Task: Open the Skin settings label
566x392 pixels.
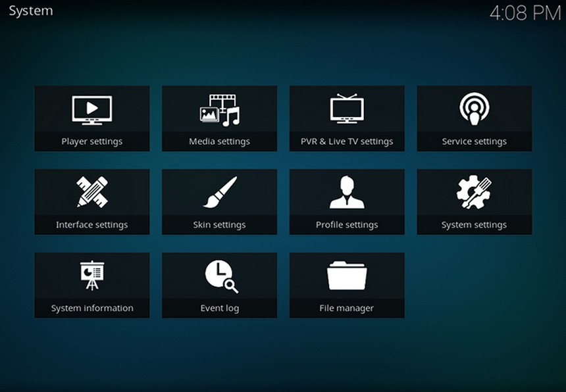Action: pyautogui.click(x=219, y=225)
